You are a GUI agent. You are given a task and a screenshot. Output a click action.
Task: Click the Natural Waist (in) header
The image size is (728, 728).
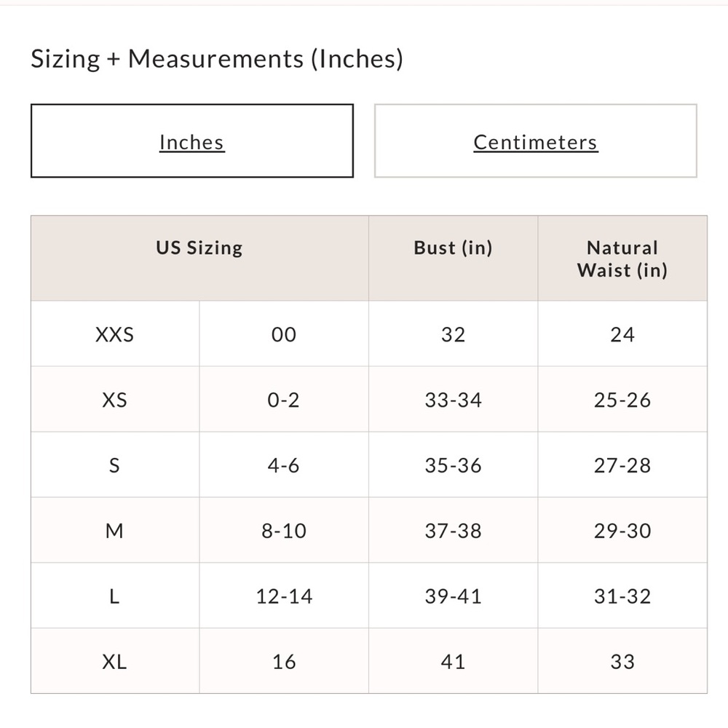(x=622, y=258)
